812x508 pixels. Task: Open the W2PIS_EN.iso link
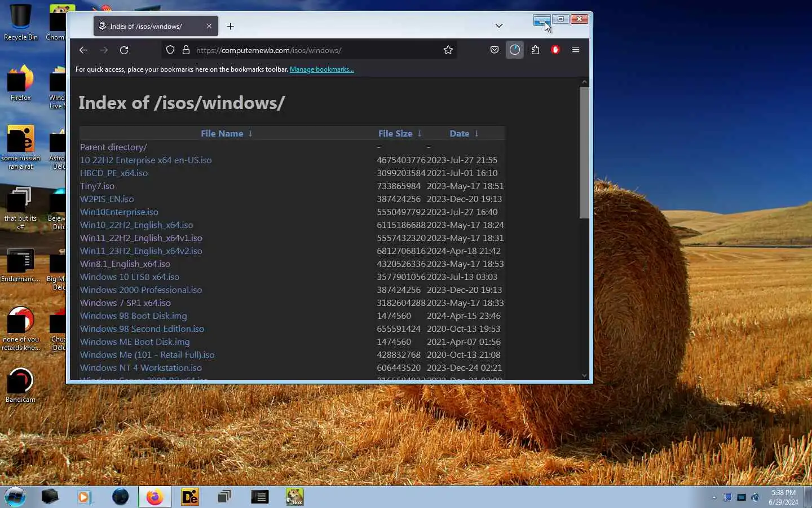click(107, 199)
